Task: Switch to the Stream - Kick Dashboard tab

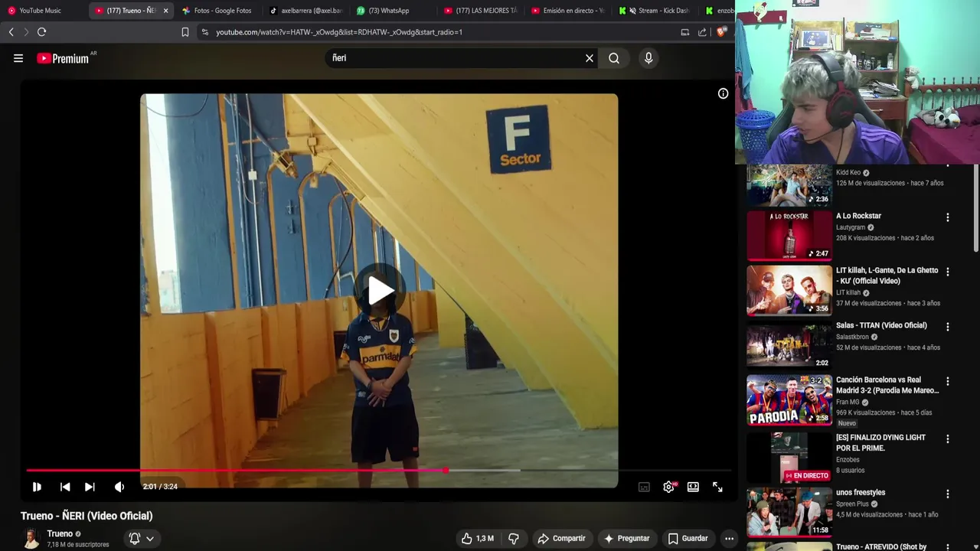Action: pyautogui.click(x=655, y=11)
